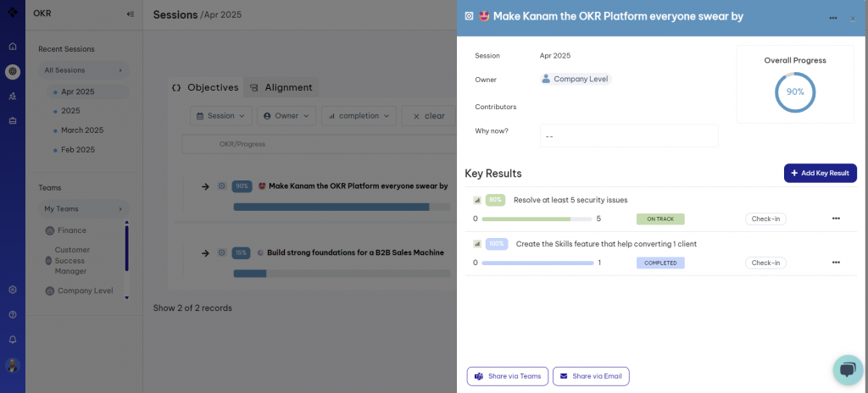Share the objective via Teams

click(x=508, y=376)
